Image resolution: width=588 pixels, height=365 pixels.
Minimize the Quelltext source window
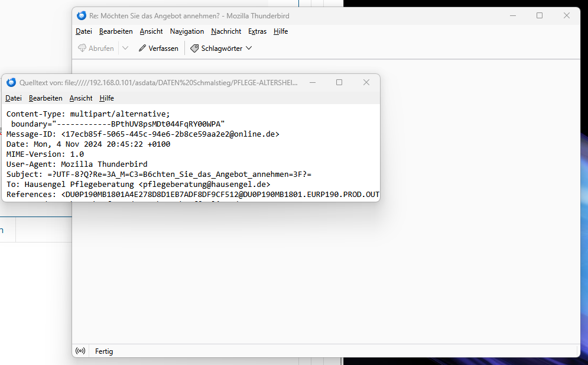coord(313,82)
